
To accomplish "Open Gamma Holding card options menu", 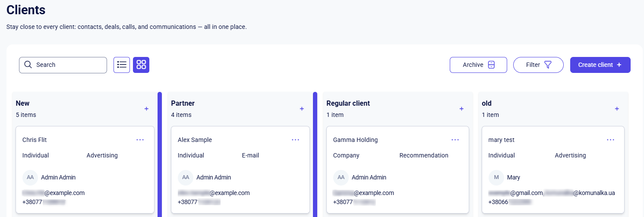I will tap(455, 140).
